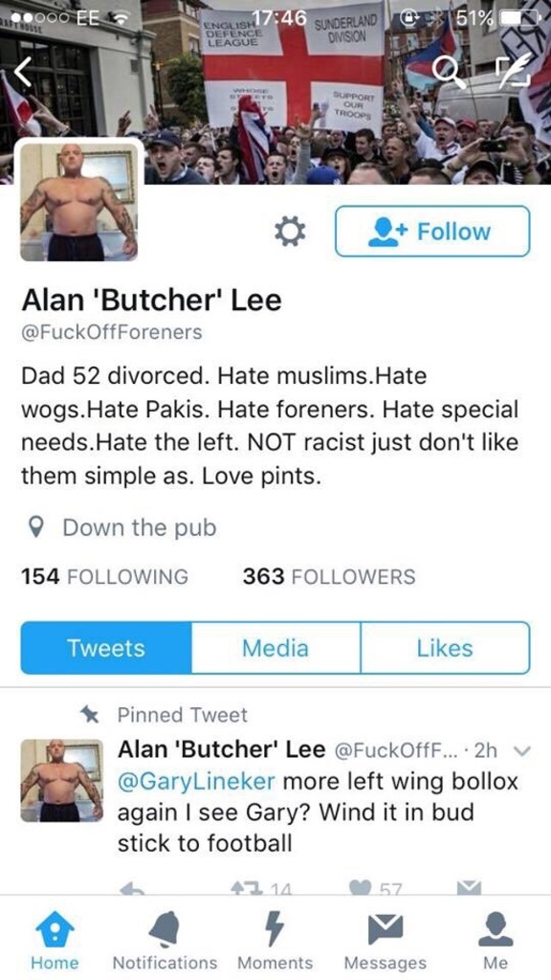Tap the reply arrow on pinned tweet
The image size is (551, 980).
(132, 887)
